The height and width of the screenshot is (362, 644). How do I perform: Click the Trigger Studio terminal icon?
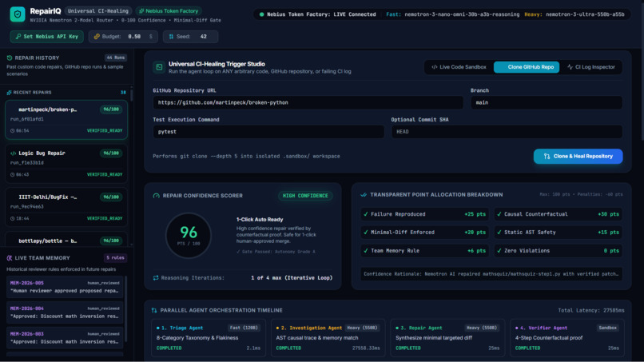[x=159, y=67]
